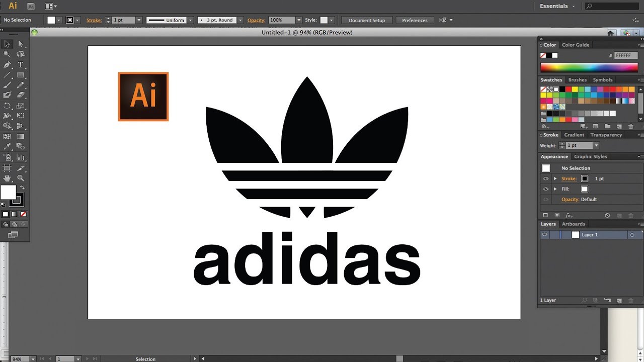Click Clear Appearance icon in Appearance panel
The width and height of the screenshot is (644, 362).
tap(607, 215)
